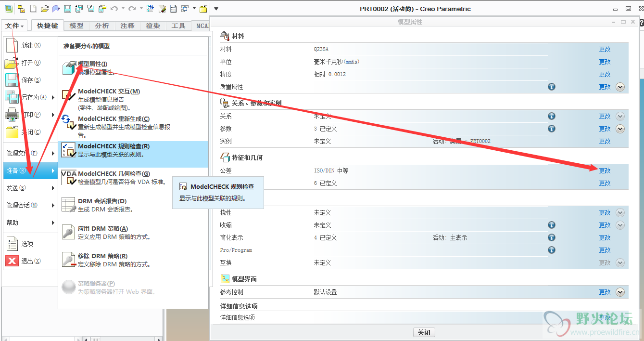The width and height of the screenshot is (644, 341).
Task: Choose 保存 in the File menu
Action: point(30,80)
